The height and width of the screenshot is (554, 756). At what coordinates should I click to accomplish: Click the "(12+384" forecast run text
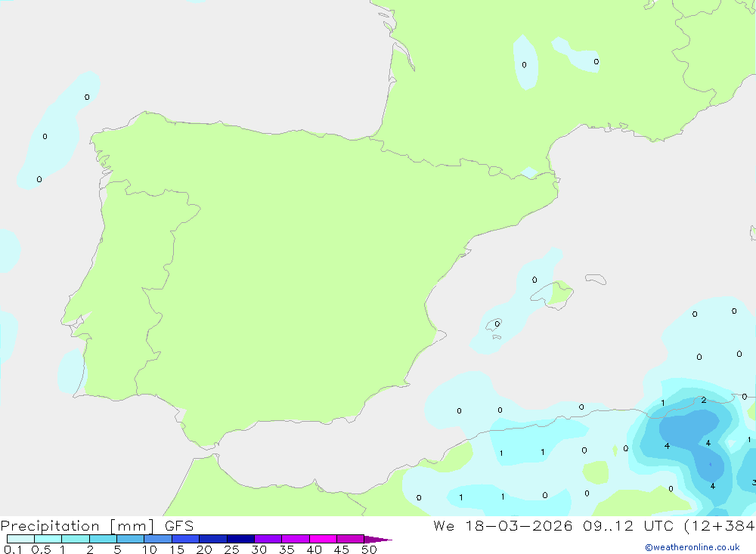pyautogui.click(x=720, y=526)
